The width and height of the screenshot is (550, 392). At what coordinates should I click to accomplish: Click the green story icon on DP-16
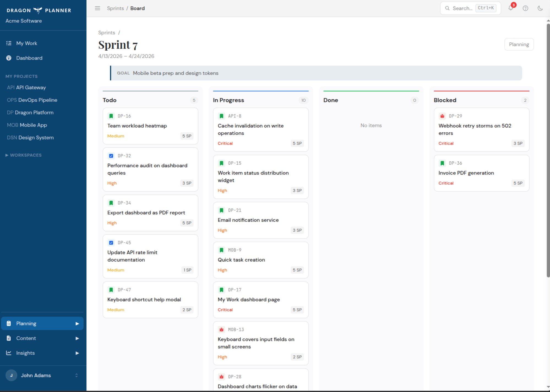(111, 116)
